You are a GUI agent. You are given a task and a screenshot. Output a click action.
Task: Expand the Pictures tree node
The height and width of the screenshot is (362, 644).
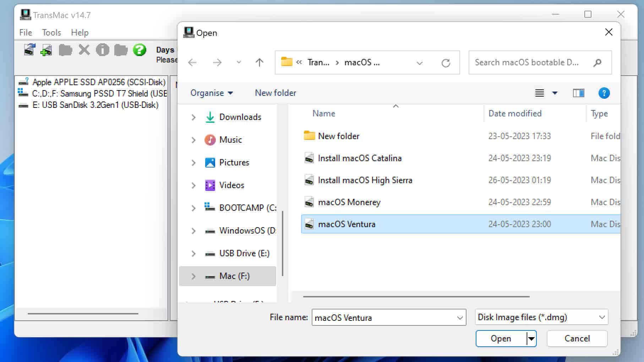point(193,163)
